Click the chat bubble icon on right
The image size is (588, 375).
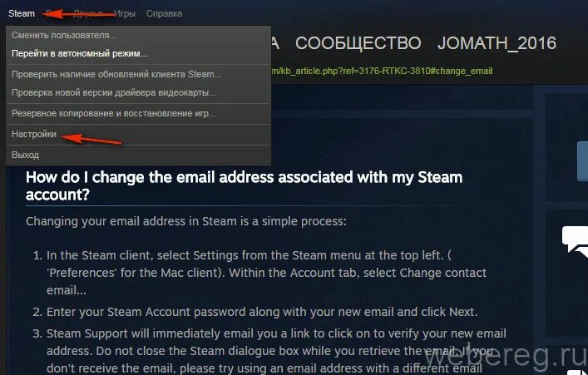[575, 241]
